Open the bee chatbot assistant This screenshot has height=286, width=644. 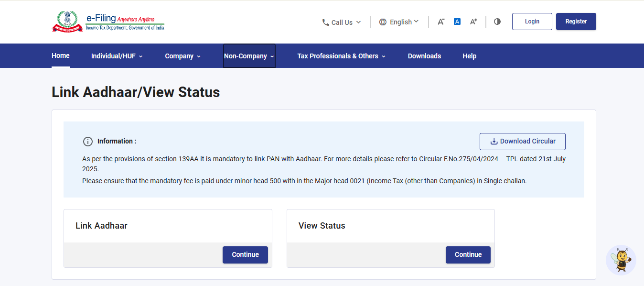pyautogui.click(x=621, y=260)
